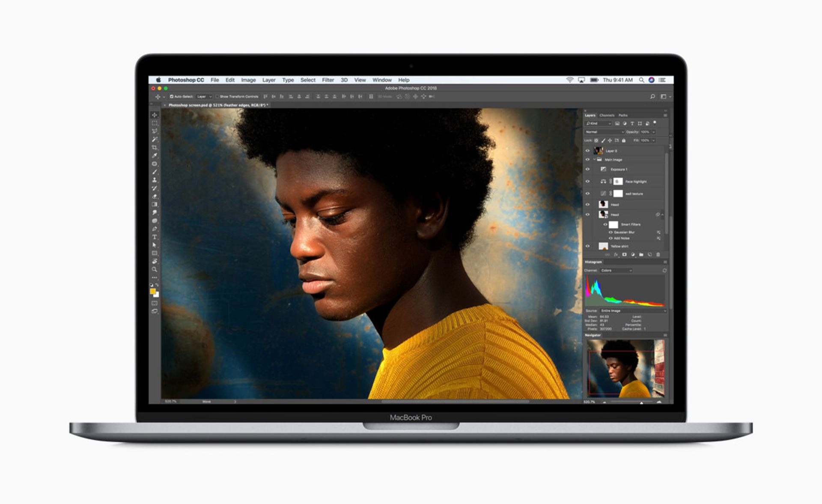Open the blending mode dropdown

click(603, 132)
